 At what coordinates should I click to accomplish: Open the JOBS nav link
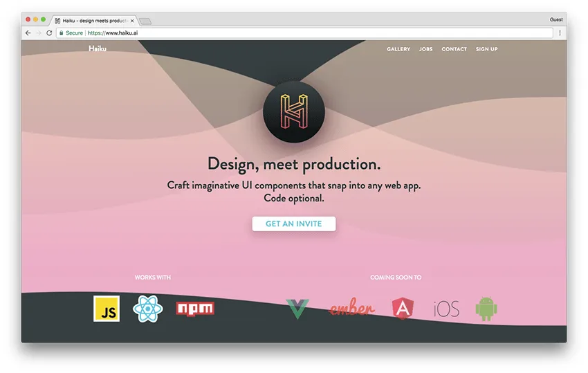[x=425, y=49]
